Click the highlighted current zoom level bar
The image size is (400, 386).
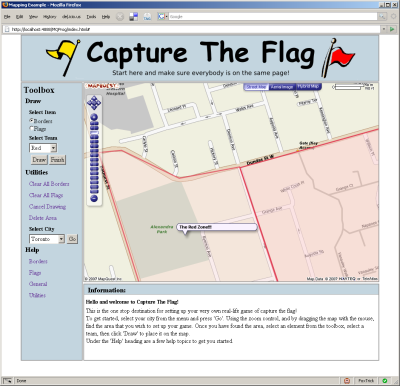coord(94,133)
